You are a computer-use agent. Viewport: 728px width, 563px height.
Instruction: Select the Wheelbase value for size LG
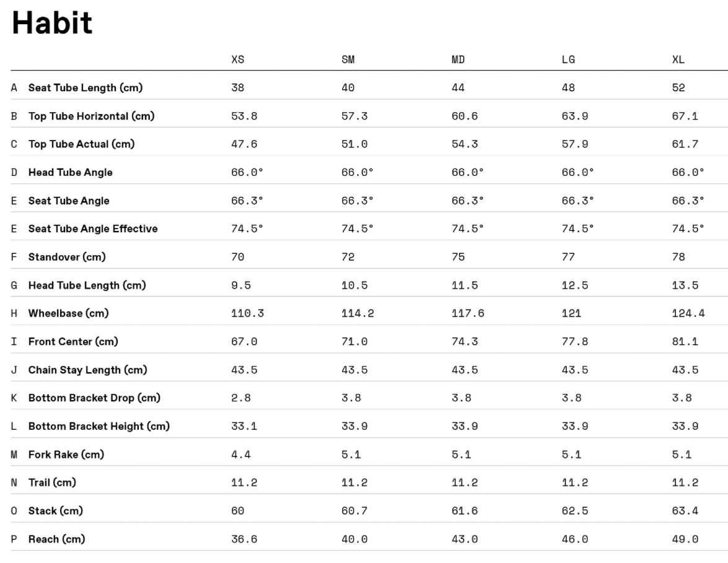coord(571,313)
